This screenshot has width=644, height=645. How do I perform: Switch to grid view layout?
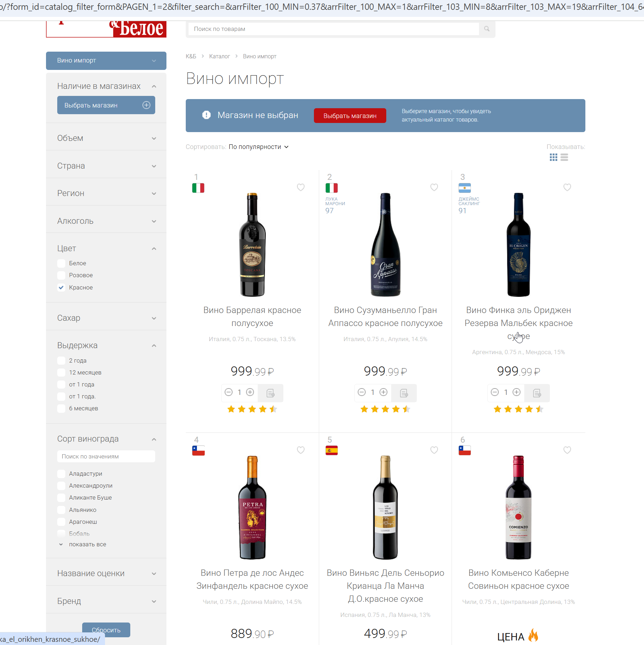click(x=553, y=157)
